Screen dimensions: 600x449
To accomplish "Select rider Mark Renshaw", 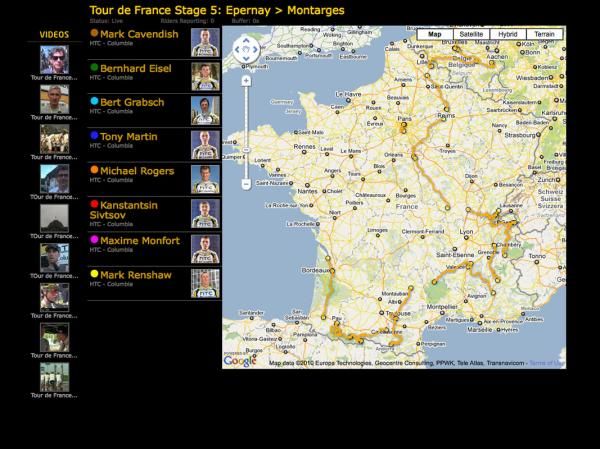I will [x=136, y=275].
